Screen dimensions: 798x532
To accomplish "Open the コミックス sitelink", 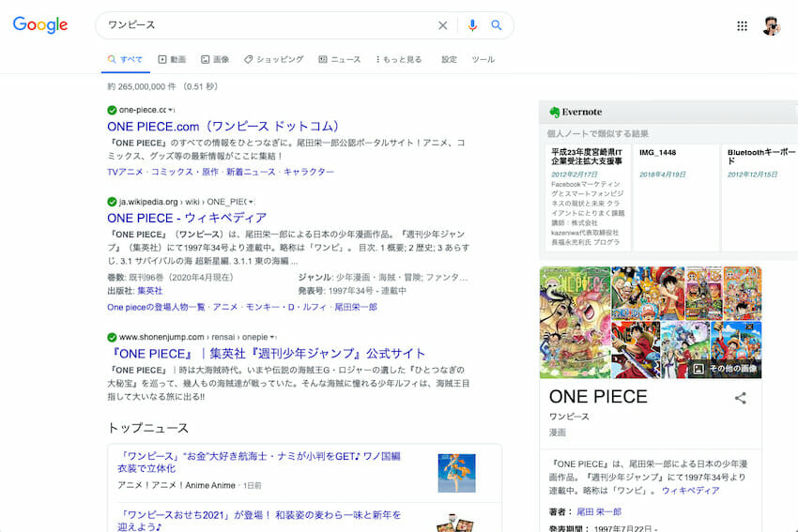I will click(x=172, y=172).
